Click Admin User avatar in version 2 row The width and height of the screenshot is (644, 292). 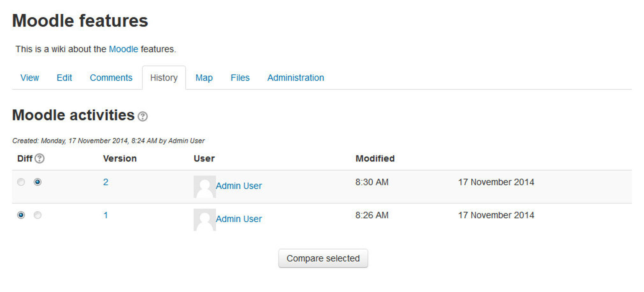click(204, 186)
